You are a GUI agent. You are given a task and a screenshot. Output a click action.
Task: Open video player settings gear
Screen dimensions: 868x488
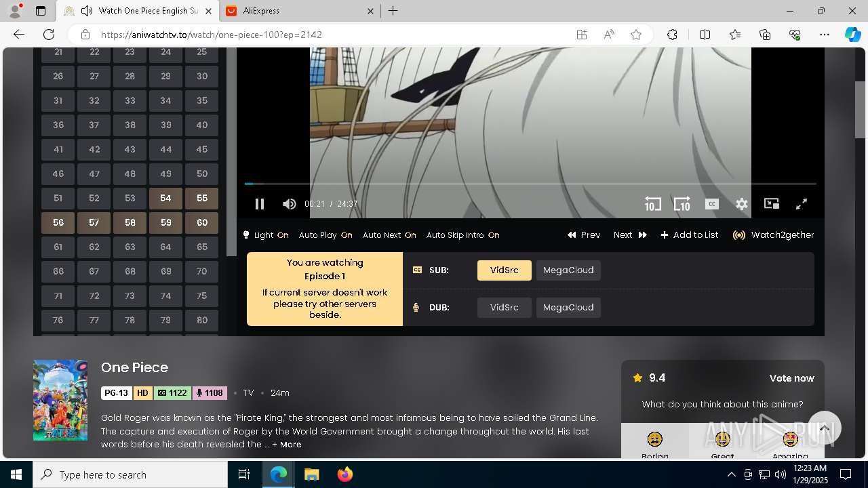742,204
